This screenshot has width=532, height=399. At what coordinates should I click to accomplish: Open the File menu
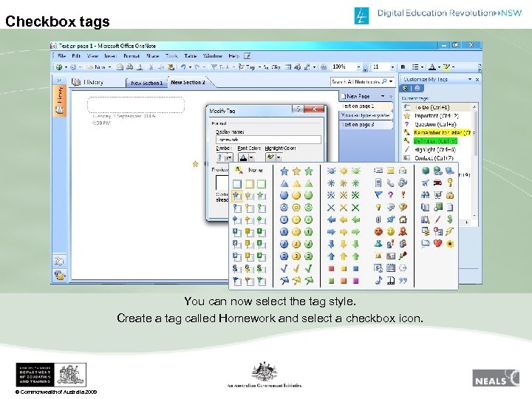click(62, 56)
